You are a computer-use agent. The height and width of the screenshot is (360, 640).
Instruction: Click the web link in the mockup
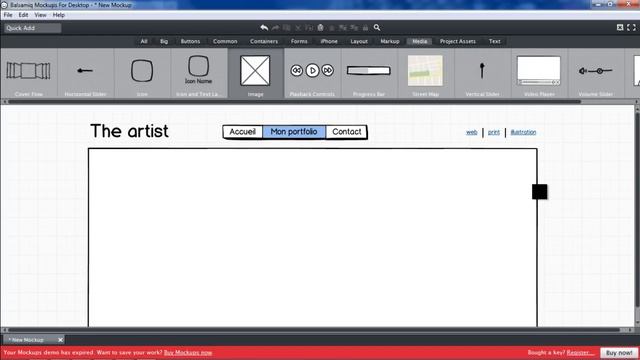[x=471, y=132]
